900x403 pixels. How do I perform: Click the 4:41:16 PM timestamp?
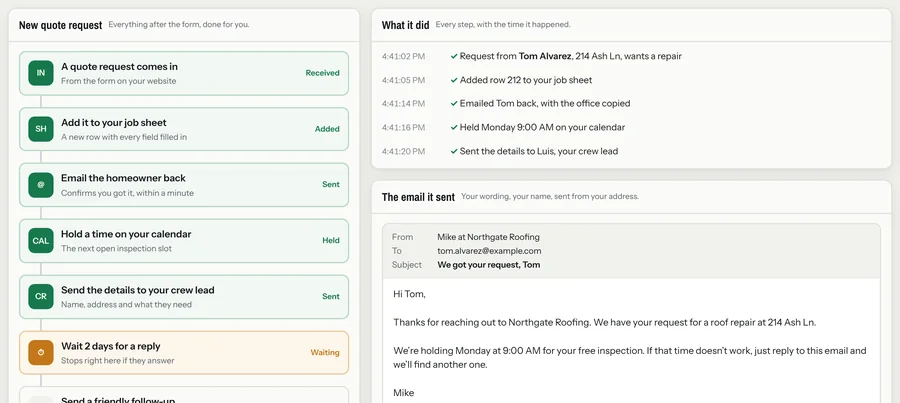(x=404, y=127)
